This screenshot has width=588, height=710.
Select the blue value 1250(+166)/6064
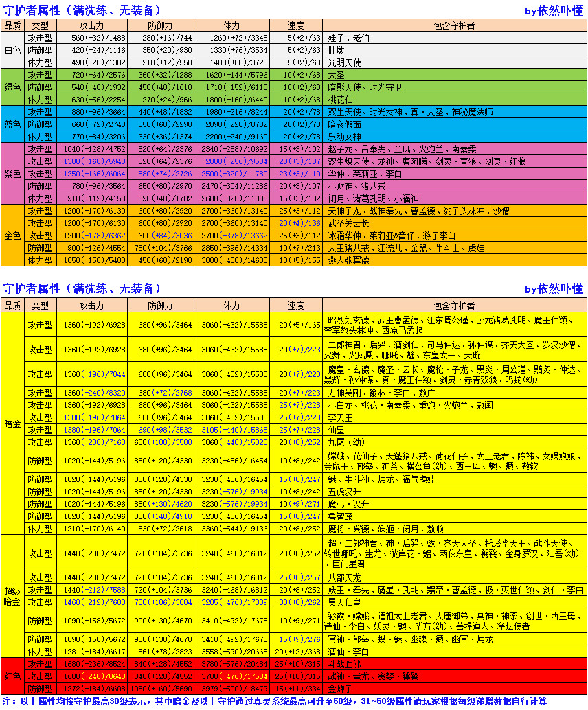tap(94, 174)
